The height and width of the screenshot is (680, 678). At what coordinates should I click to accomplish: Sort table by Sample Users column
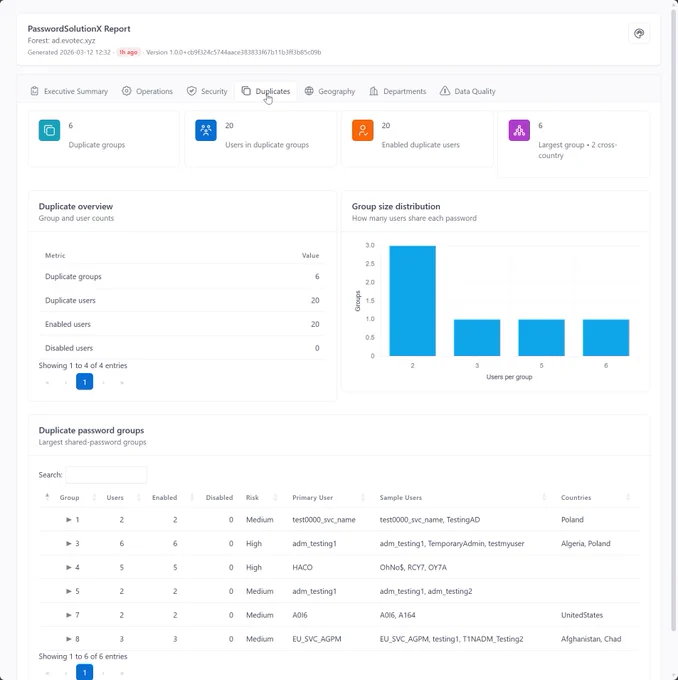point(400,497)
